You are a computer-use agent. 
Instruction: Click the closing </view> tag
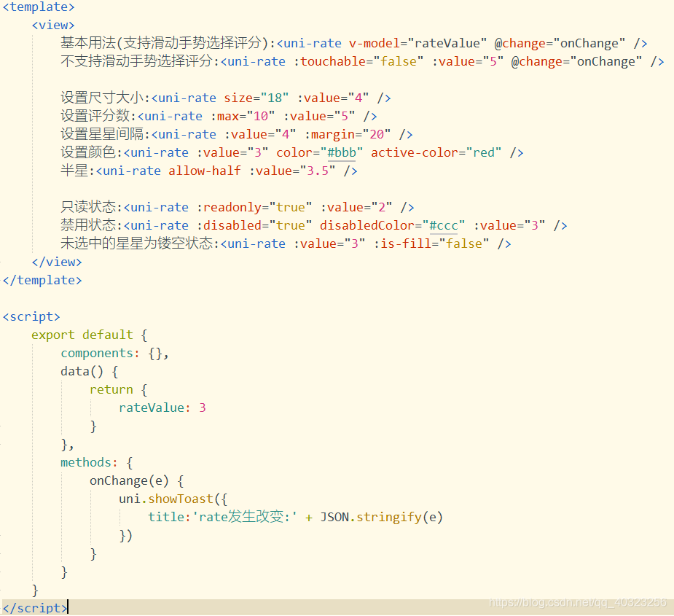point(57,262)
